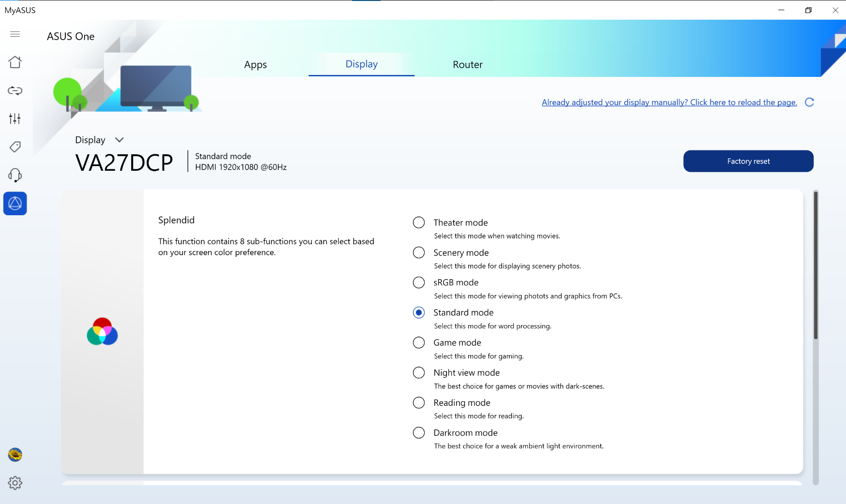The width and height of the screenshot is (846, 504).
Task: Click 'Select this mode for word processing.' text
Action: tap(493, 326)
